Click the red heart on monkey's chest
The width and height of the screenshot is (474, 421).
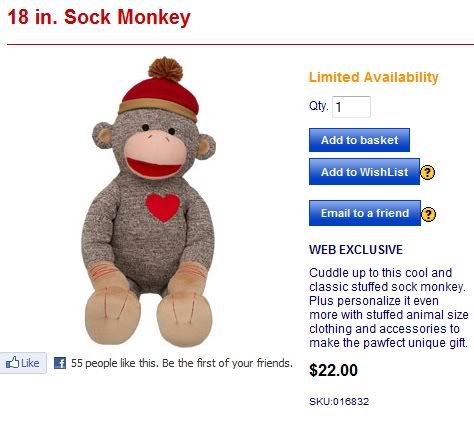point(163,207)
